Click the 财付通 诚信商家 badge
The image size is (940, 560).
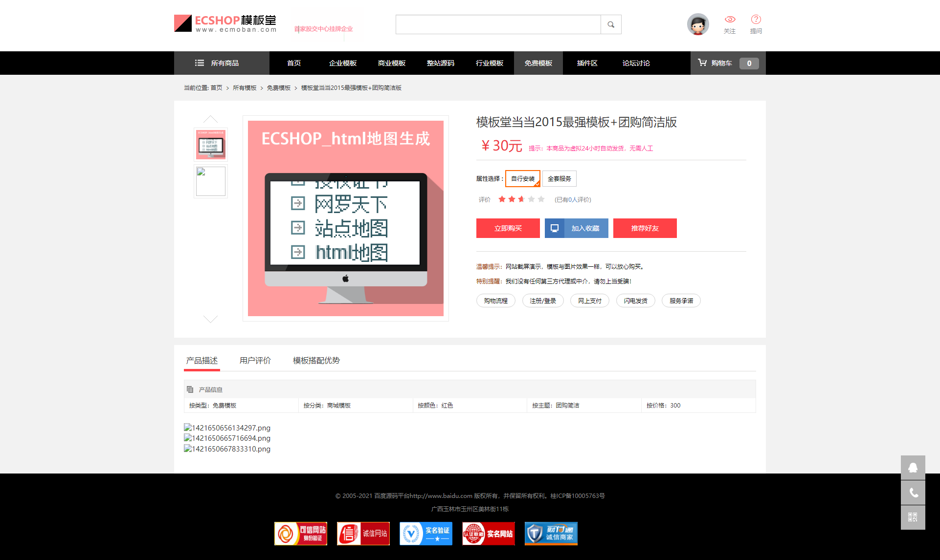click(x=551, y=534)
